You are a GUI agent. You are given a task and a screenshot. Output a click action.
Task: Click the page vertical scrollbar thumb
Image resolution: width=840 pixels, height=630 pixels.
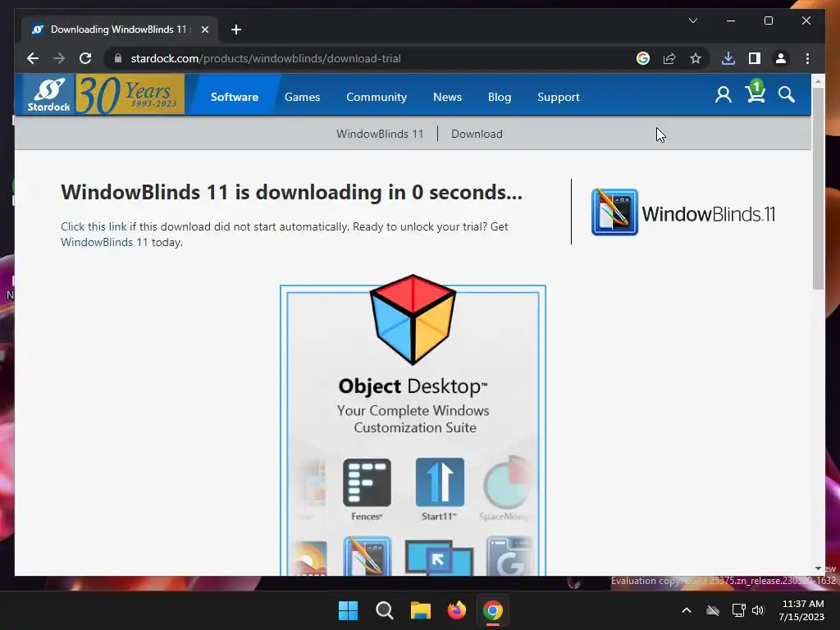point(818,188)
